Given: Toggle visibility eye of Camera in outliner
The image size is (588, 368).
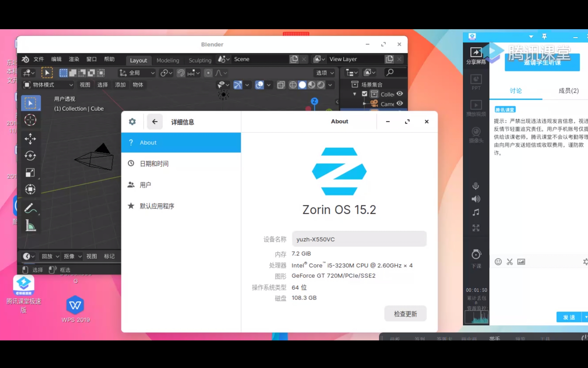Looking at the screenshot, I should [400, 103].
